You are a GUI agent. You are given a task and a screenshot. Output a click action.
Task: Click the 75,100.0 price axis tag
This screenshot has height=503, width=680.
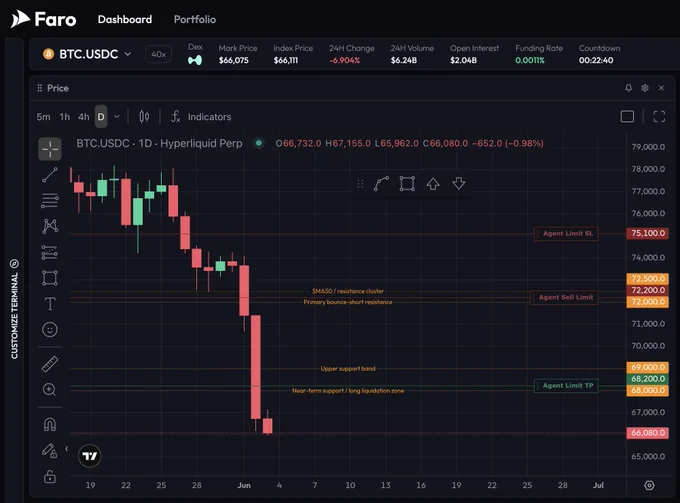point(647,233)
